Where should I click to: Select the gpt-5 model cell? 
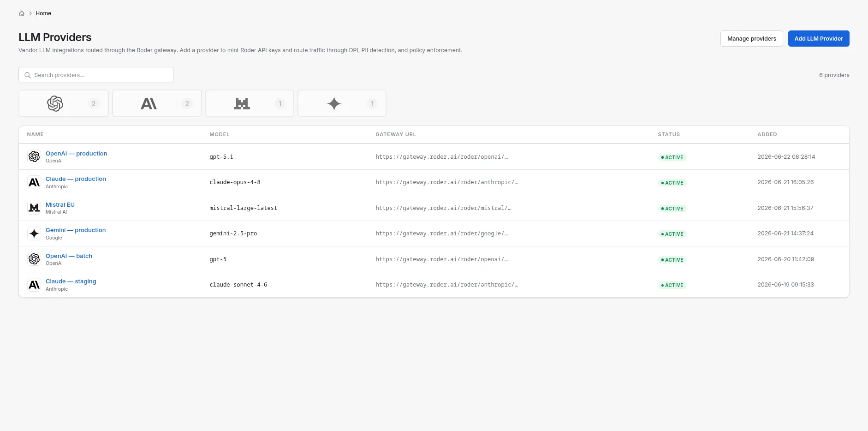tap(218, 259)
